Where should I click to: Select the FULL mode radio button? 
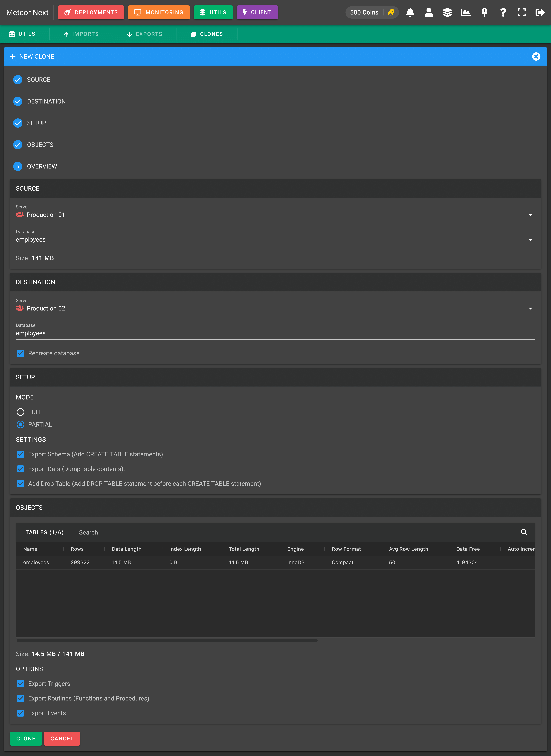pyautogui.click(x=20, y=412)
